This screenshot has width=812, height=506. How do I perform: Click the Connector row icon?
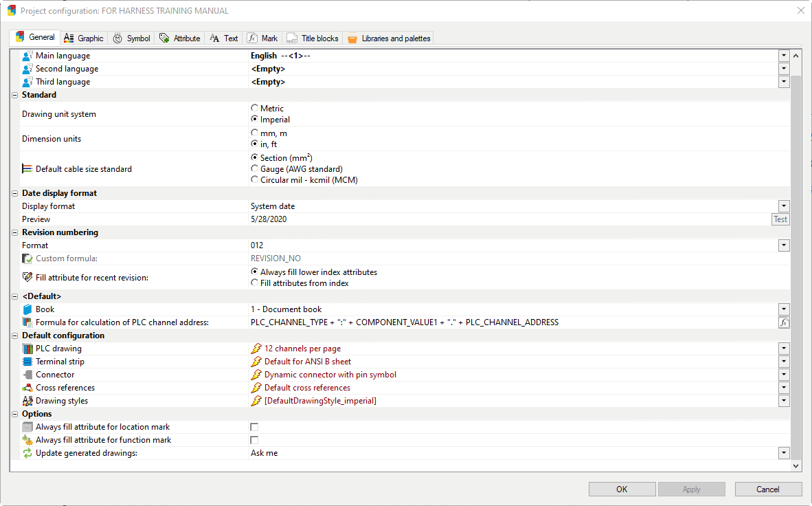point(27,375)
